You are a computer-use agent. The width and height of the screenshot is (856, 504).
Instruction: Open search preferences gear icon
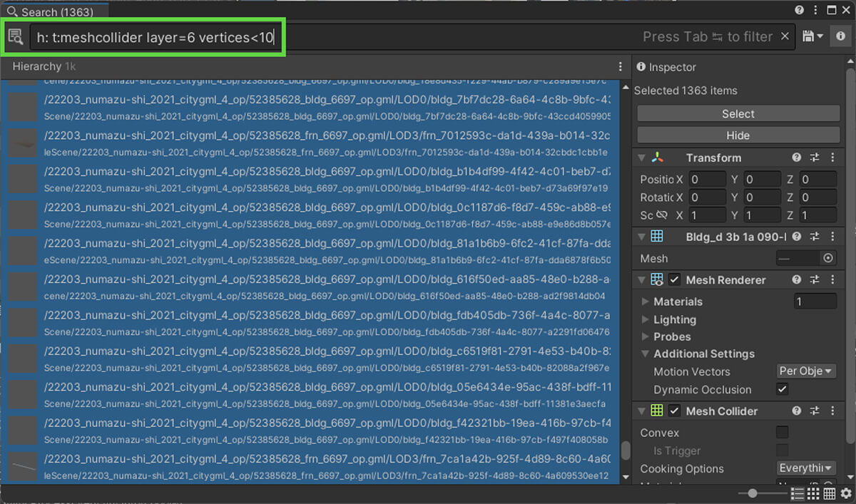pos(846,493)
